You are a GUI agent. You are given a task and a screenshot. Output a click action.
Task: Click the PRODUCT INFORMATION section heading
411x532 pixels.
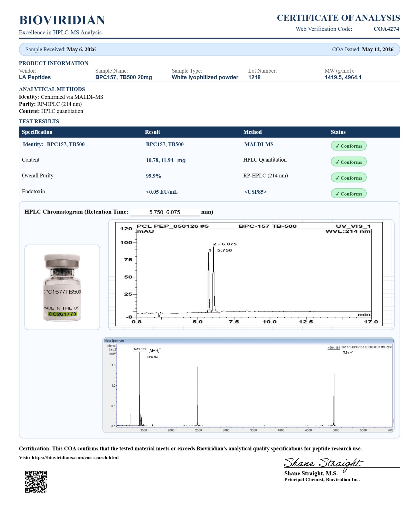tap(53, 63)
